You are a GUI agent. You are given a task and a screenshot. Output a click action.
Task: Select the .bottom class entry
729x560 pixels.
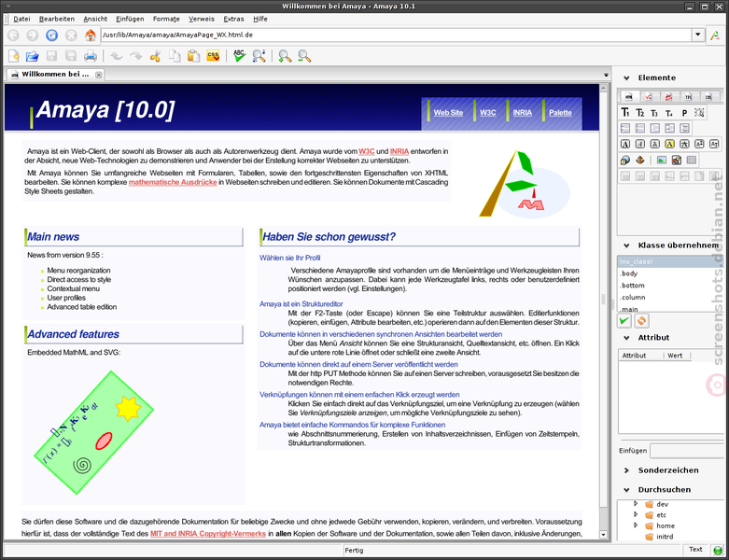(670, 286)
